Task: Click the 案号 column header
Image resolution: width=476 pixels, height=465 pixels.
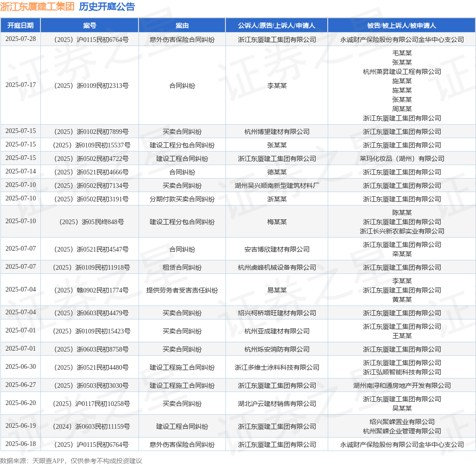Action: click(90, 26)
